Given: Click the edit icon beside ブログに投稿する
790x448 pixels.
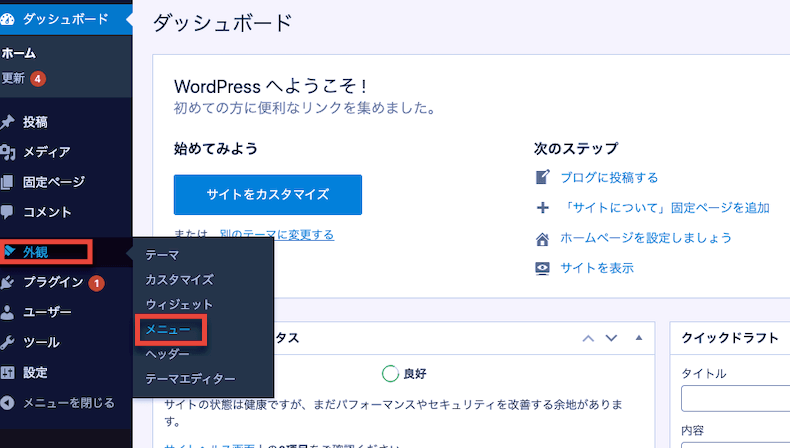Looking at the screenshot, I should [x=542, y=177].
